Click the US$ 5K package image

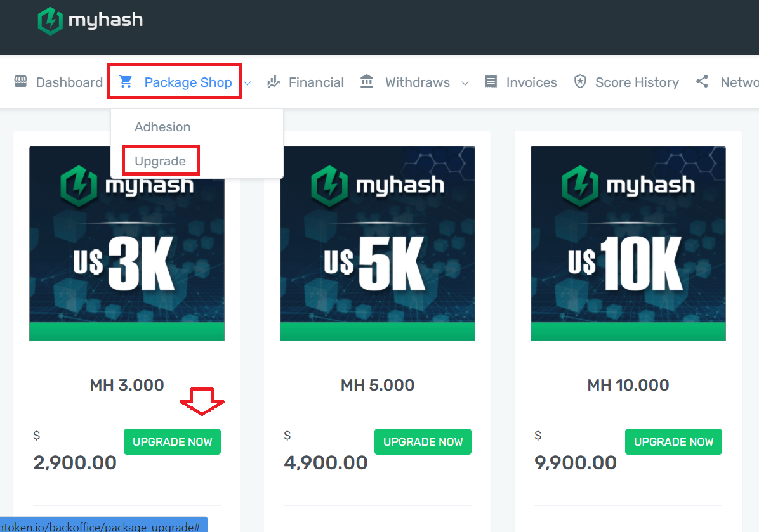point(378,243)
